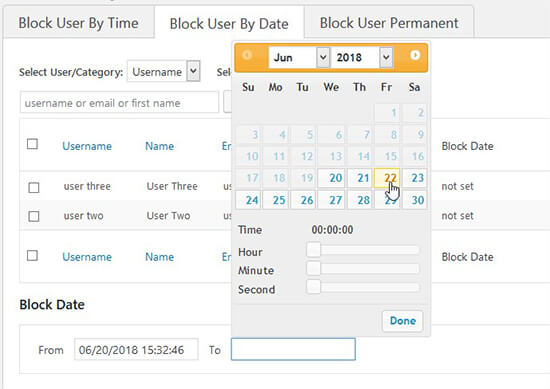Screen dimensions: 550x389
Task: Expand the Select User/Category Username dropdown
Action: (x=163, y=72)
